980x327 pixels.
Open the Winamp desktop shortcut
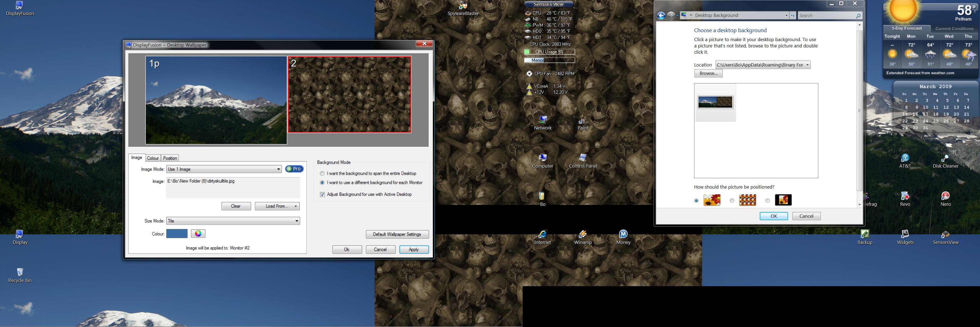583,234
